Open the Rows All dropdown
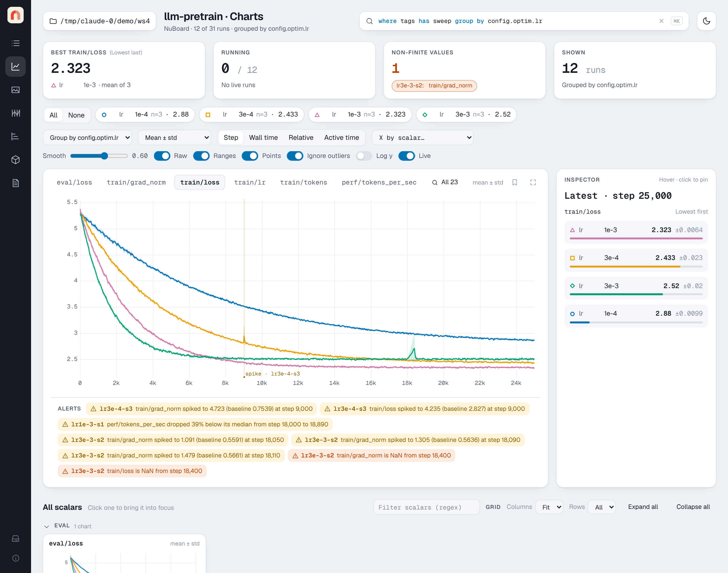This screenshot has height=573, width=728. 602,507
